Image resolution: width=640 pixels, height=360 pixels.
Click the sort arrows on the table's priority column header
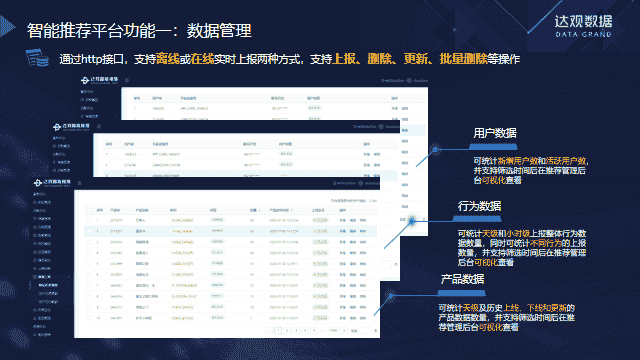[260, 210]
